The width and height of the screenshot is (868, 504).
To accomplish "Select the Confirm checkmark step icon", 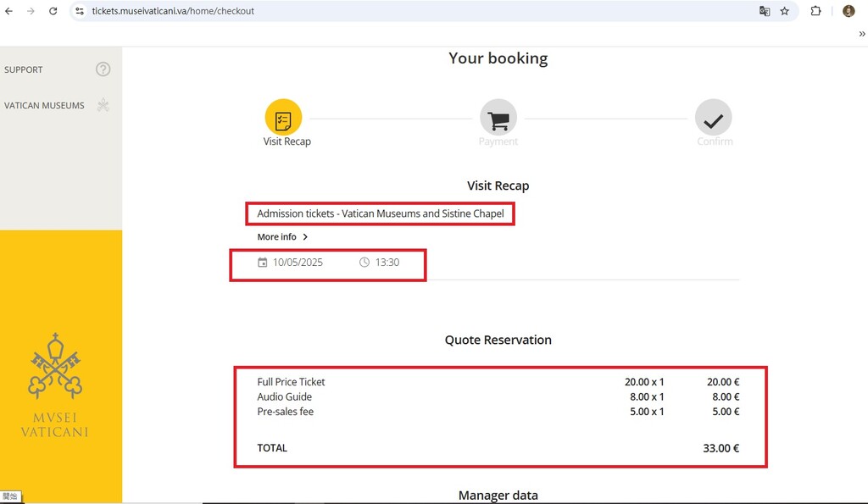I will (714, 117).
